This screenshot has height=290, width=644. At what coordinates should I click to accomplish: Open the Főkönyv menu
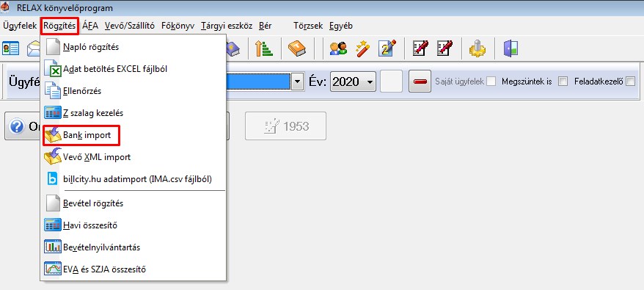click(178, 26)
